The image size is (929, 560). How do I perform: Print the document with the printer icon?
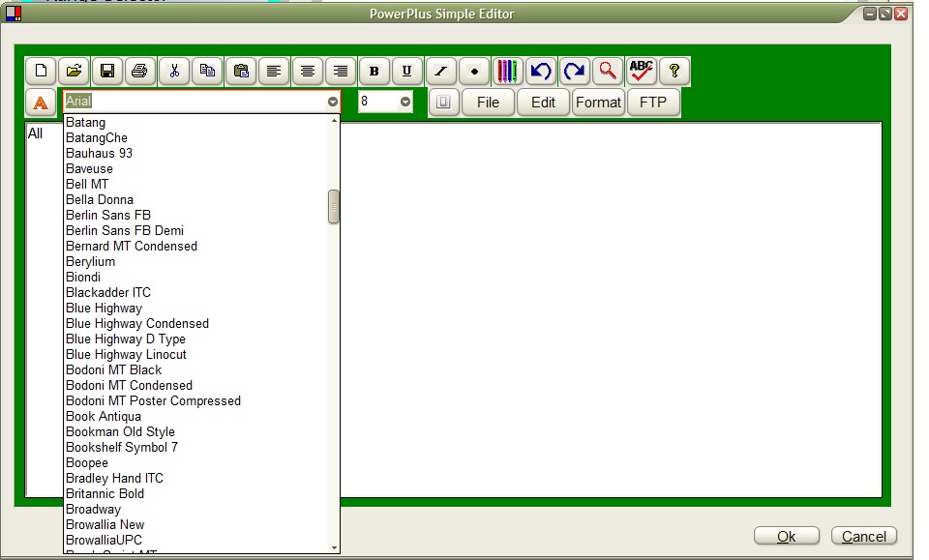[x=140, y=71]
